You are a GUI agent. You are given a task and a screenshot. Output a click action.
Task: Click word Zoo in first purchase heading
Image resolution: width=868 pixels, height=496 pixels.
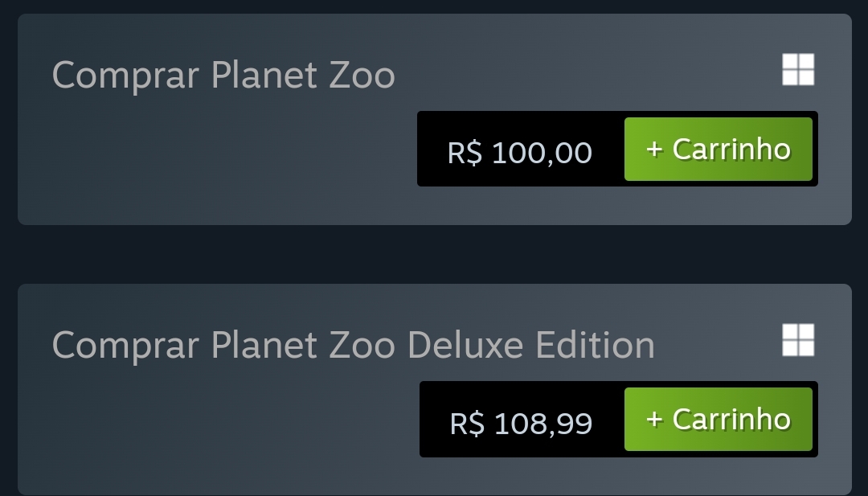[x=362, y=75]
